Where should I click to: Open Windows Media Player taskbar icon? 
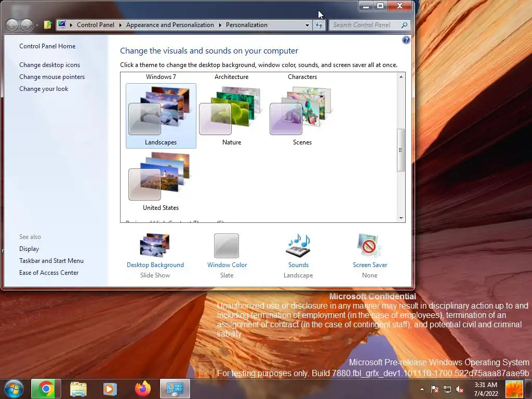tap(110, 389)
